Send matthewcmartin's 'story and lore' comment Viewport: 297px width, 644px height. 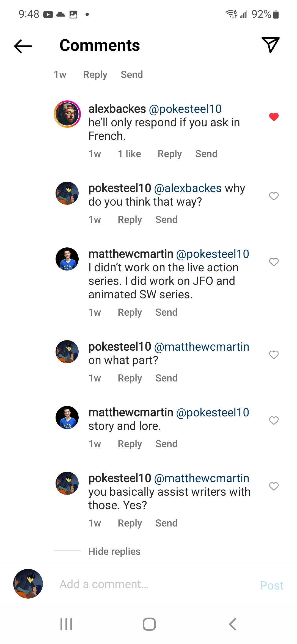tap(166, 444)
